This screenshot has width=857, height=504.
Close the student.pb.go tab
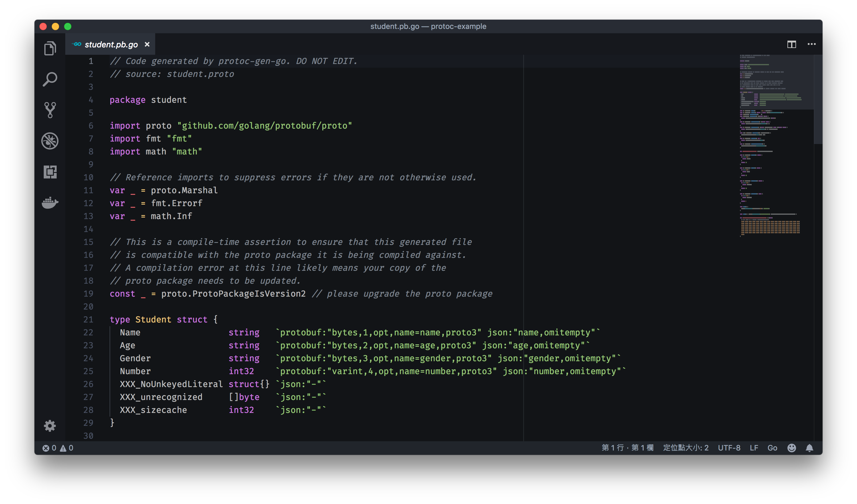coord(147,44)
